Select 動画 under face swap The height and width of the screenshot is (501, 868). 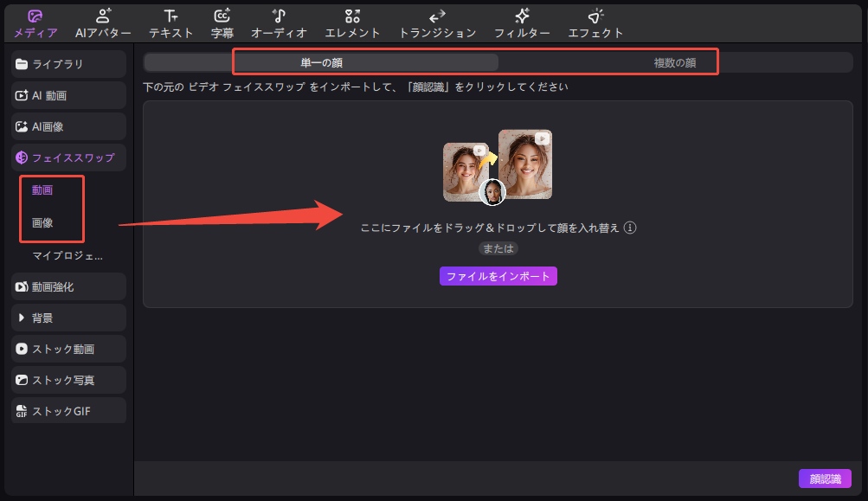[x=42, y=190]
